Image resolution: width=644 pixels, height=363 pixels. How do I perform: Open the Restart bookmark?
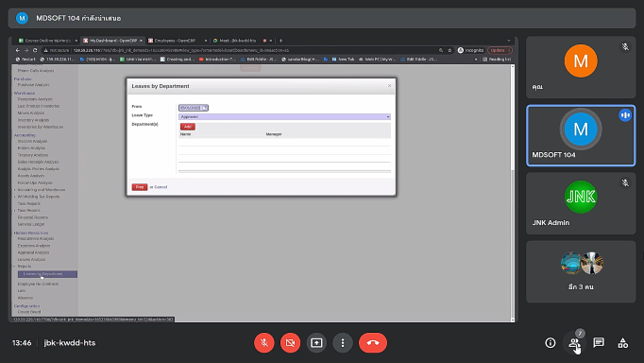25,60
